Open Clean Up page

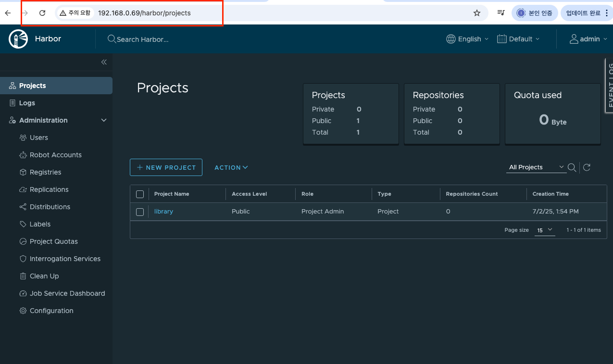pos(39,276)
